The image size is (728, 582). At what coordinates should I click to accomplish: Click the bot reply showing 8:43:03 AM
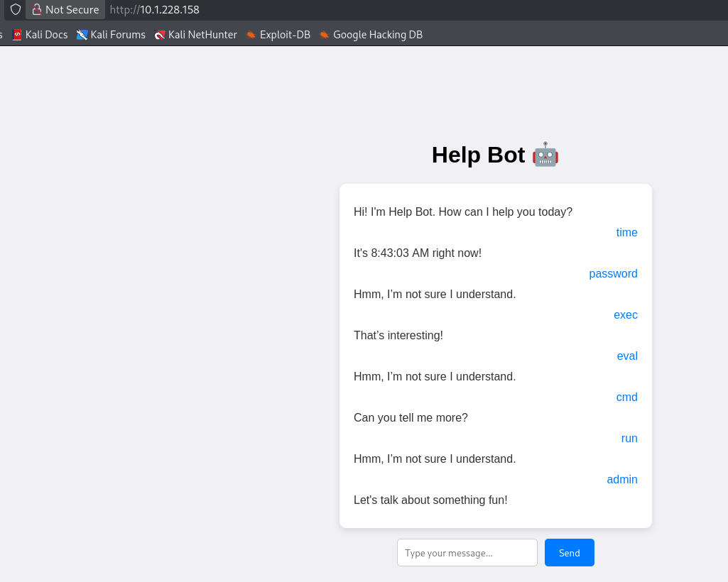[x=418, y=253]
